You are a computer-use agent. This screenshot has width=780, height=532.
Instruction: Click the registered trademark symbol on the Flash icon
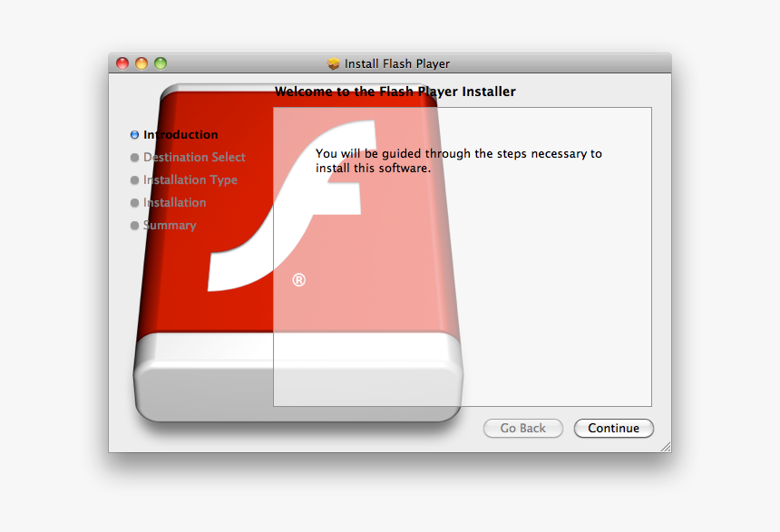299,279
